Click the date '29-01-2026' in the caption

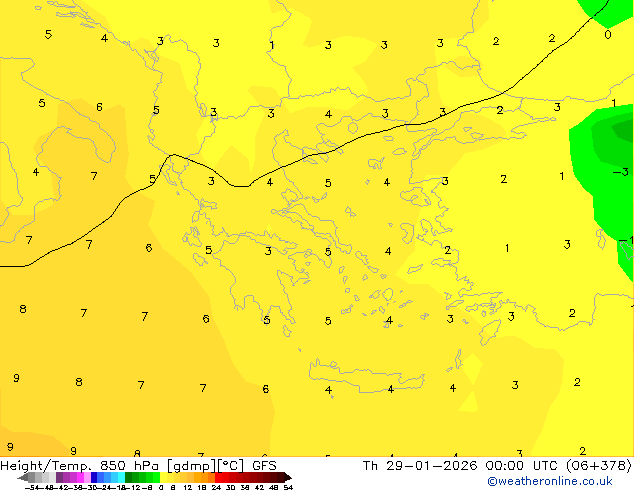click(x=431, y=466)
